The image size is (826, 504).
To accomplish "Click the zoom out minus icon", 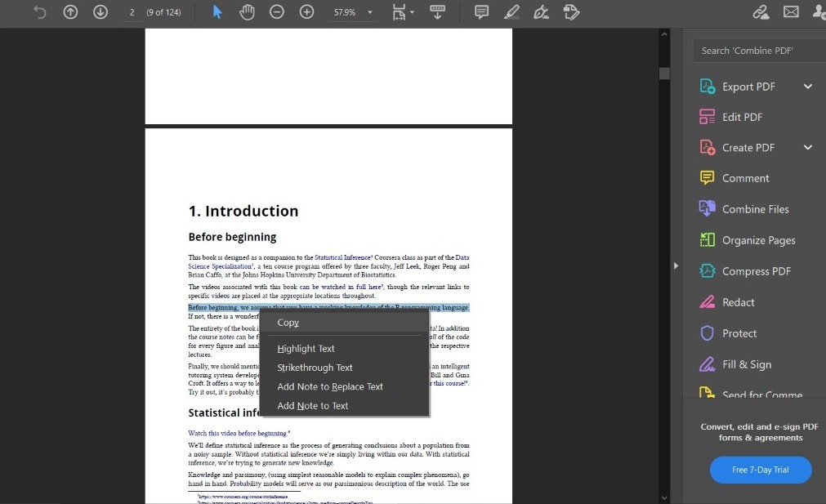I will click(x=277, y=12).
